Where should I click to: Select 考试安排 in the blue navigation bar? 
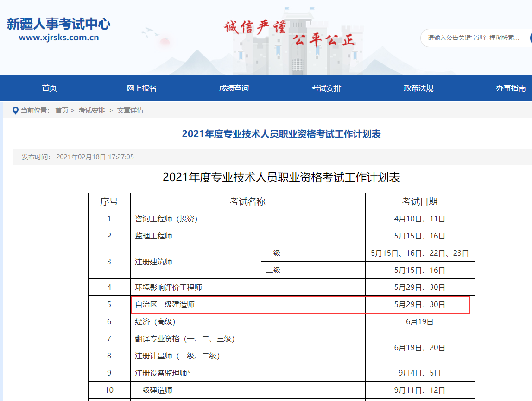tap(326, 88)
